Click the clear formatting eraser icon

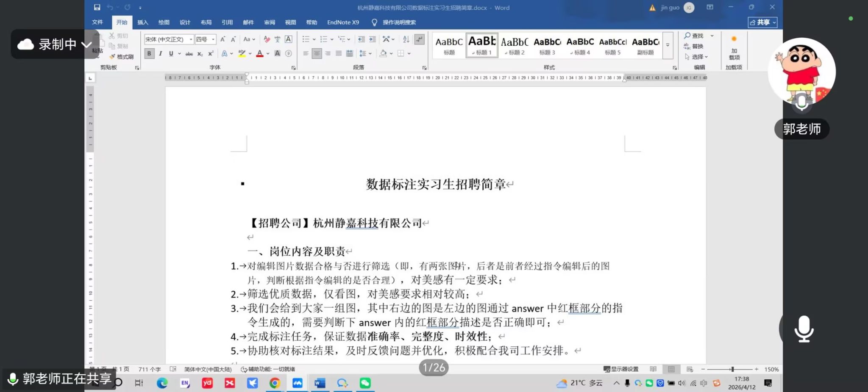[x=267, y=39]
